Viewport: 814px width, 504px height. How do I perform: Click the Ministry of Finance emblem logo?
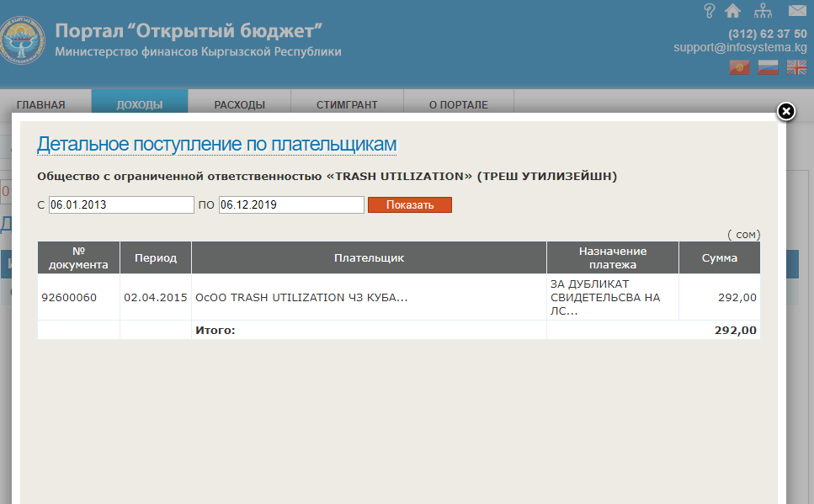tap(23, 41)
